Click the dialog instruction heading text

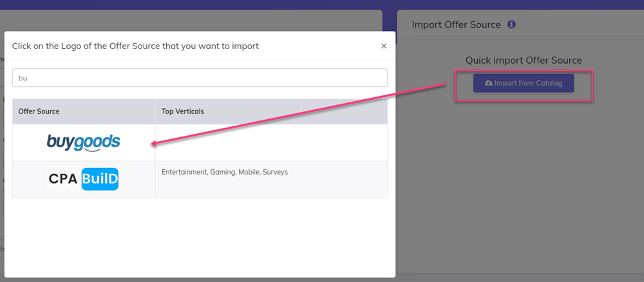[x=135, y=46]
